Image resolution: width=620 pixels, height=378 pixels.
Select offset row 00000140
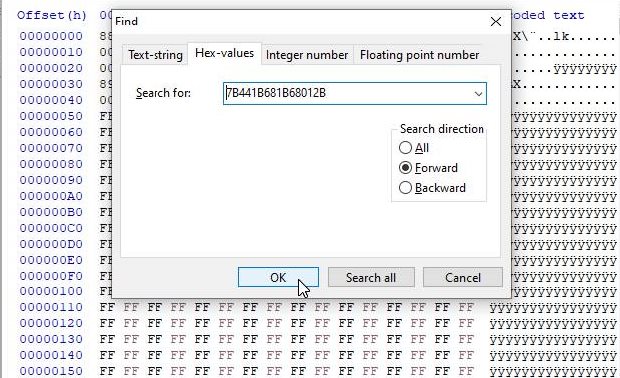click(x=51, y=355)
